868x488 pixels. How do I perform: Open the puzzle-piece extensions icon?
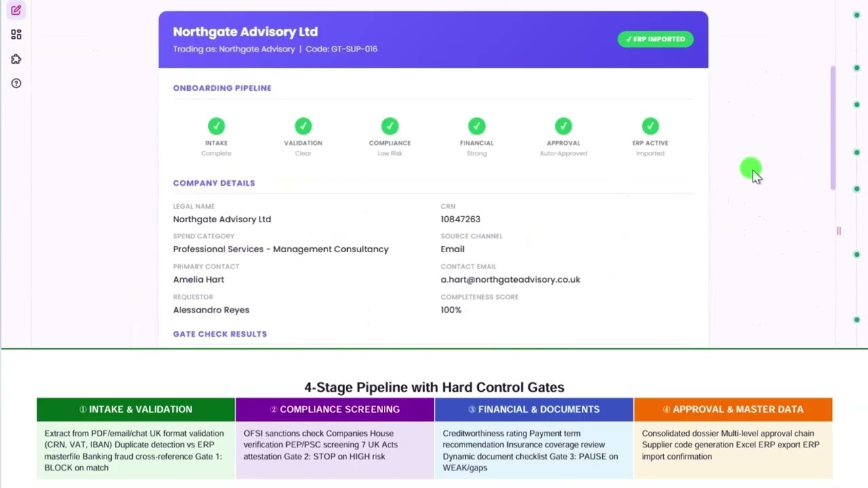16,59
